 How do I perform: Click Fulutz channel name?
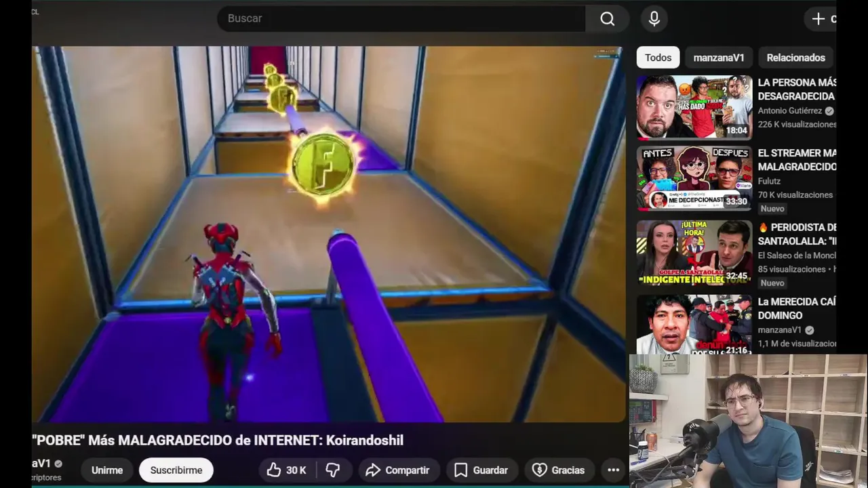point(769,181)
